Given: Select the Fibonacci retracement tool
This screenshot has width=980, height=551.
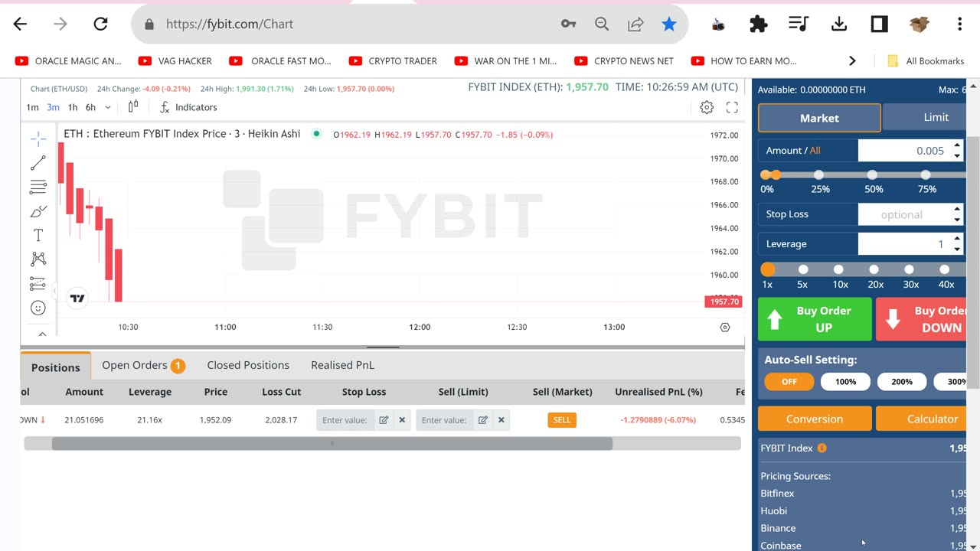Looking at the screenshot, I should point(38,187).
